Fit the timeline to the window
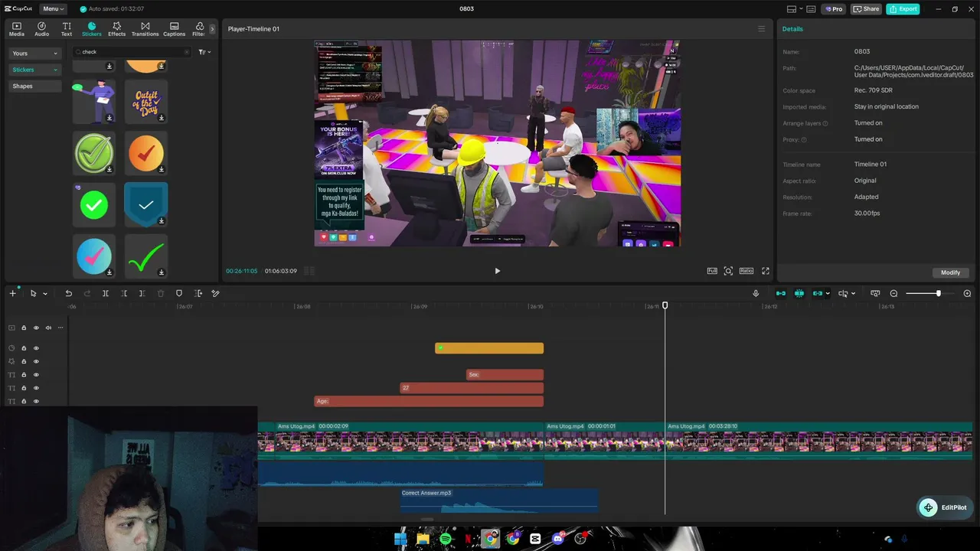The image size is (980, 551). [x=875, y=293]
